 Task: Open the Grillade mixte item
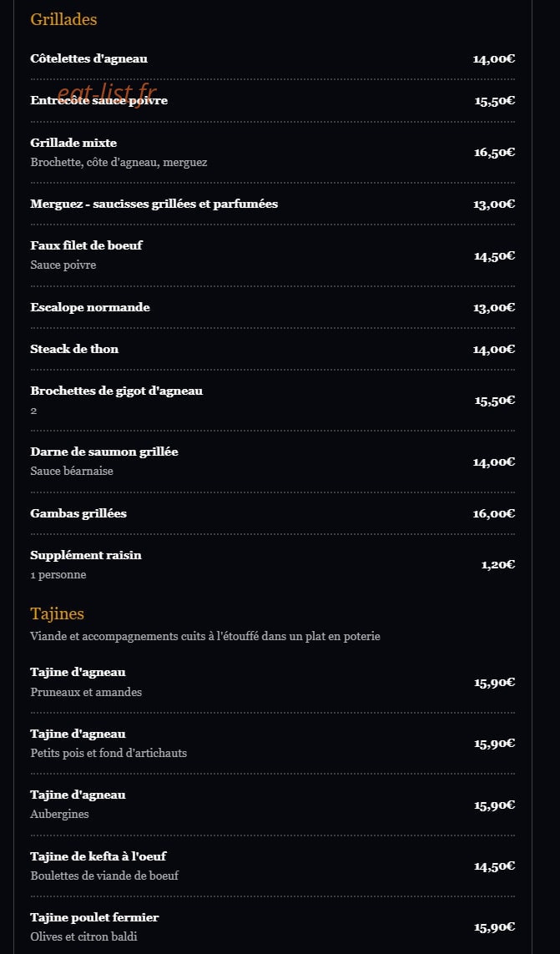pos(273,153)
